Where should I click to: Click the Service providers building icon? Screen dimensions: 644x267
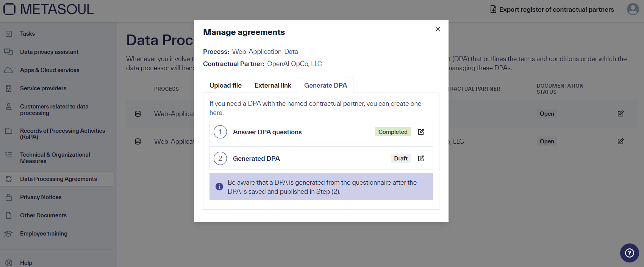(x=9, y=88)
